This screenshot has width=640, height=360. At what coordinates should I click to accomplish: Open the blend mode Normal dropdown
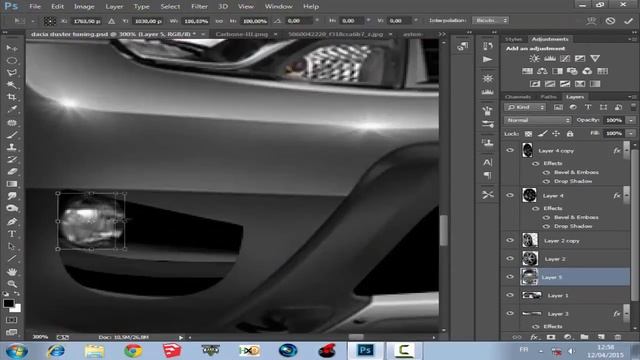tap(538, 120)
